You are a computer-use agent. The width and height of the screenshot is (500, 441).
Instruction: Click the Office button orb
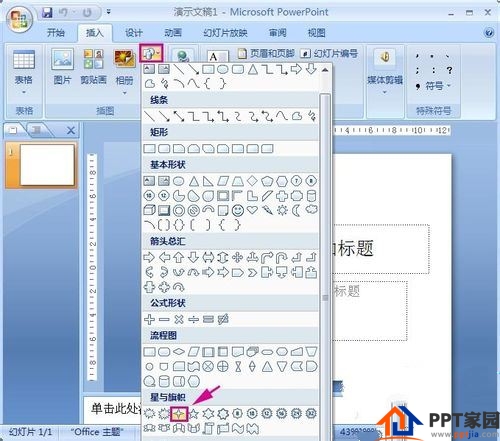pos(19,19)
